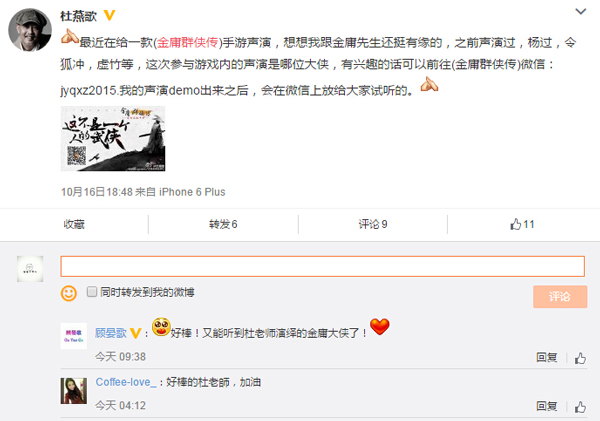Submit with the orange 评论 button
600x421 pixels.
560,296
